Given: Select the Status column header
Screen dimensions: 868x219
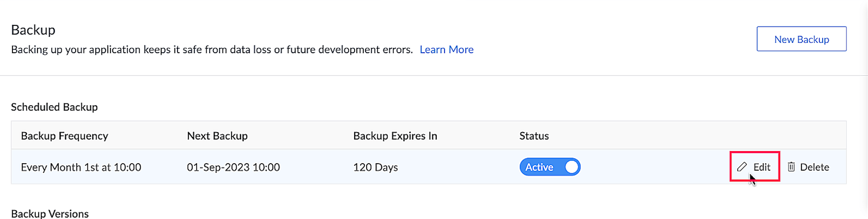Looking at the screenshot, I should tap(534, 136).
